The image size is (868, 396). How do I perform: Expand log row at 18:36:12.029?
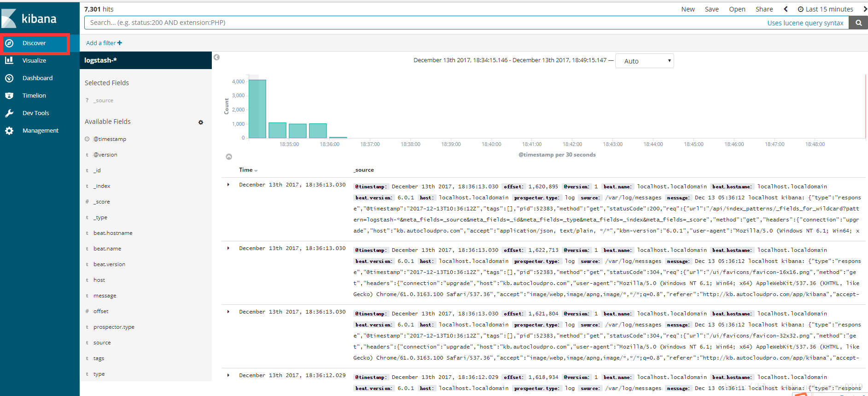coord(228,375)
